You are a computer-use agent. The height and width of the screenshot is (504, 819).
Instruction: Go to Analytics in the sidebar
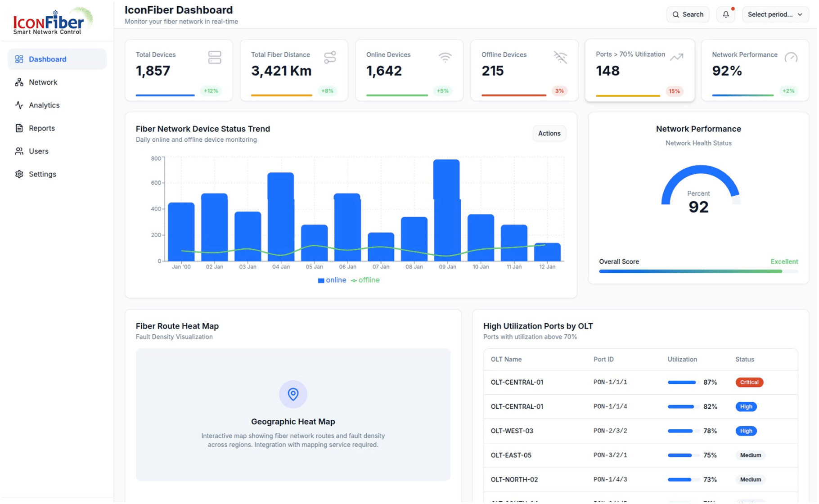coord(44,105)
